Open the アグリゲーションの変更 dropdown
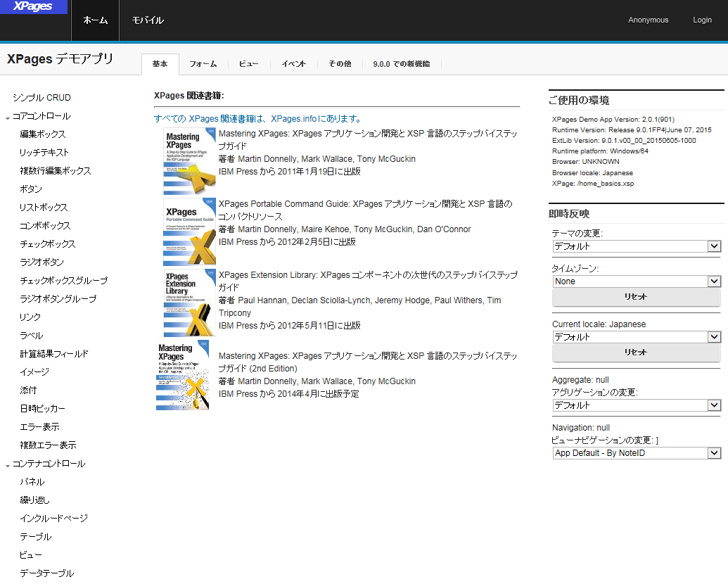 tap(636, 405)
